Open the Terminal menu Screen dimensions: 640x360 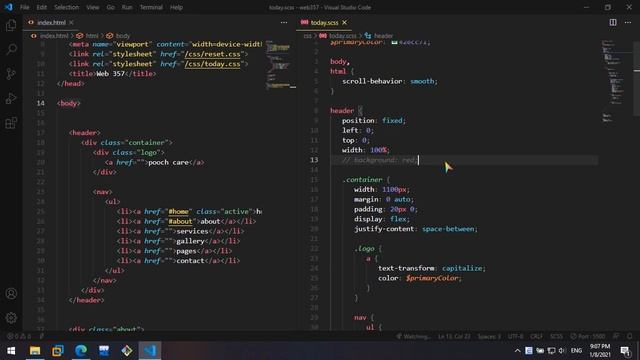(151, 7)
